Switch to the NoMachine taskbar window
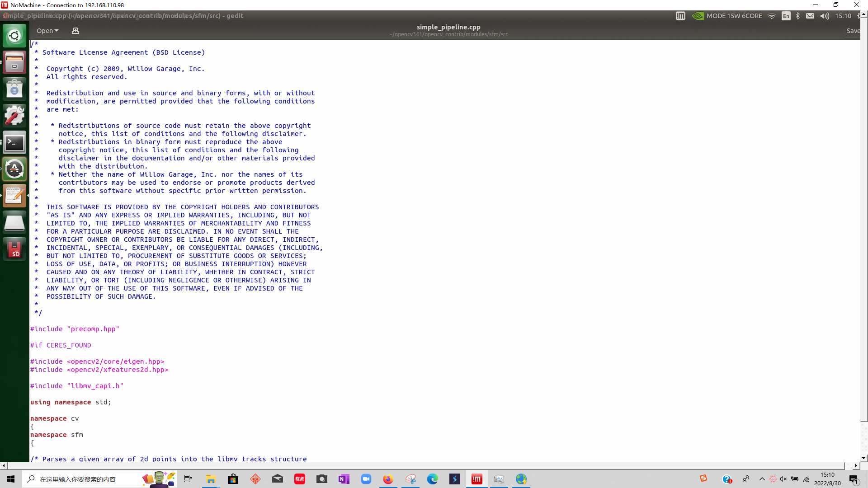Screen dimensions: 868x488 tap(476, 479)
